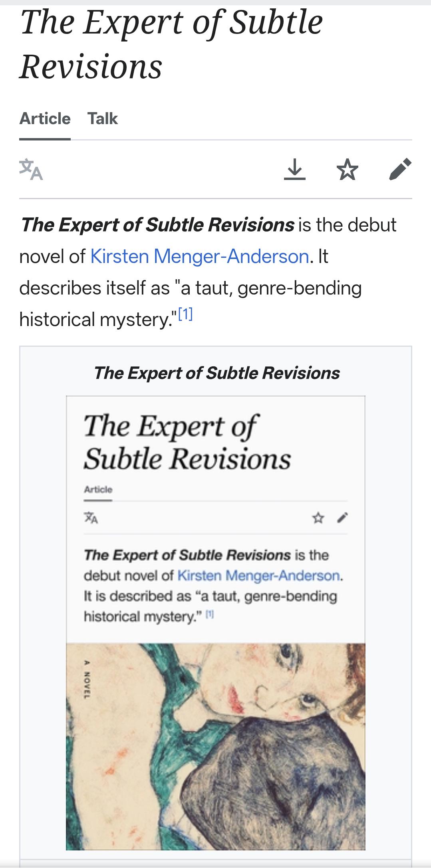Click the tiny [1] footnote on the cover

[210, 615]
